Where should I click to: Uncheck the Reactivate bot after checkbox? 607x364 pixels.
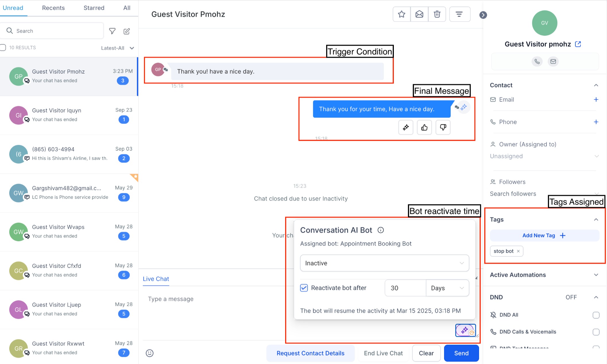(304, 288)
